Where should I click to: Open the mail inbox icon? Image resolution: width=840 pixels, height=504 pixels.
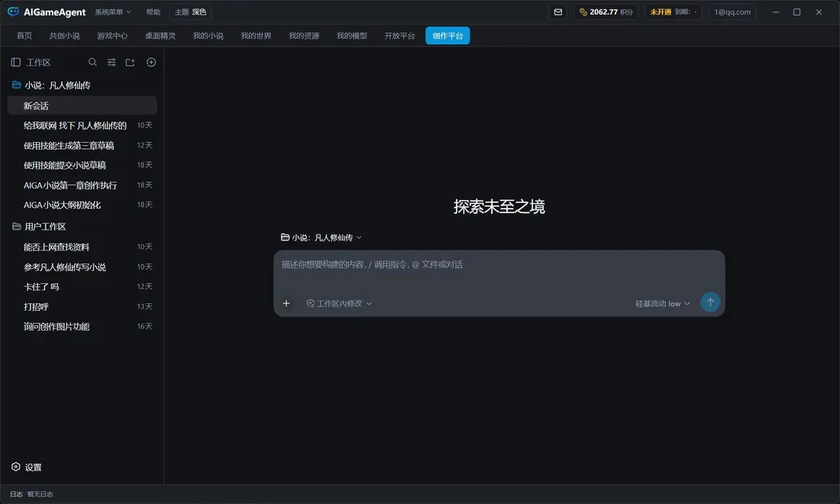click(x=557, y=11)
